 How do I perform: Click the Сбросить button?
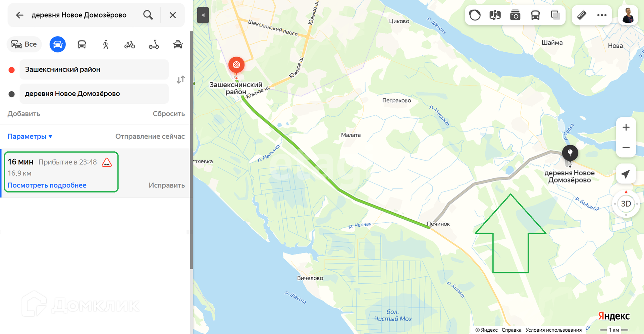(169, 114)
